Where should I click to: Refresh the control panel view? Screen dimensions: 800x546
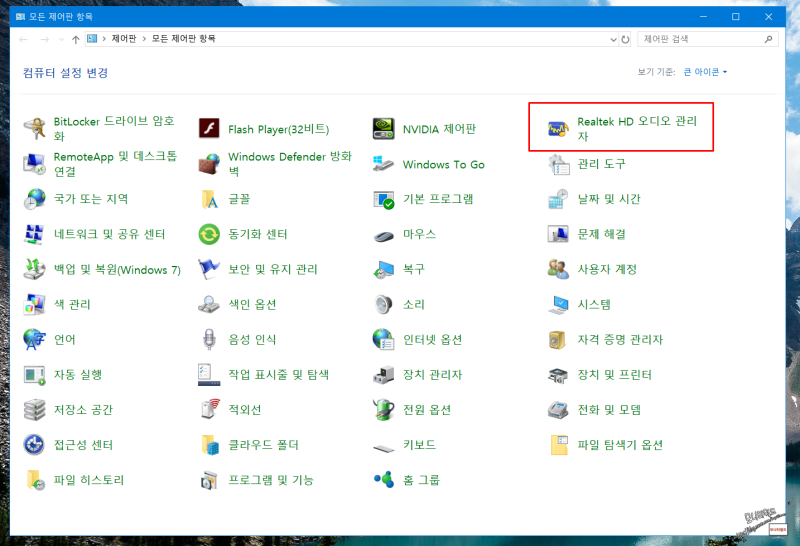626,39
